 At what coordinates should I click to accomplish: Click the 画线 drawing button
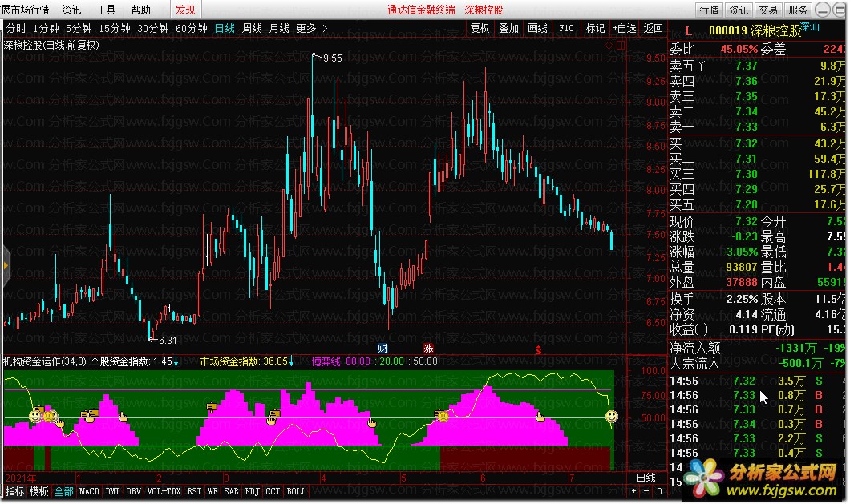click(x=538, y=28)
